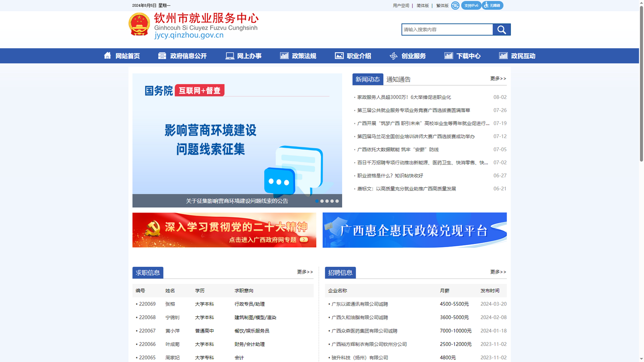Open 政府信息公开 menu item
The height and width of the screenshot is (362, 644).
(x=188, y=56)
